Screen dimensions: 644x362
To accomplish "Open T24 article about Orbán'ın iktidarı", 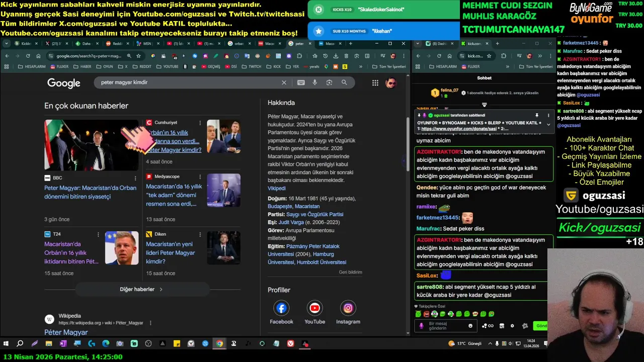I will tap(71, 253).
